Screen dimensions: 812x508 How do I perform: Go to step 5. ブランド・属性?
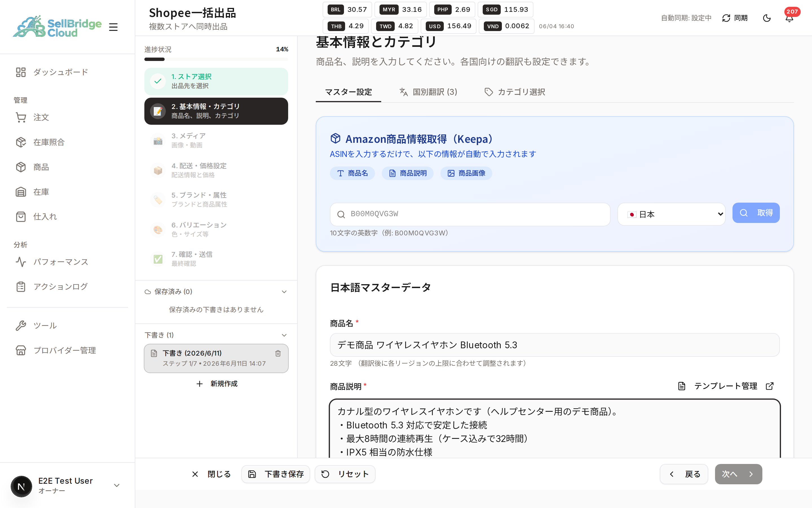coord(216,200)
